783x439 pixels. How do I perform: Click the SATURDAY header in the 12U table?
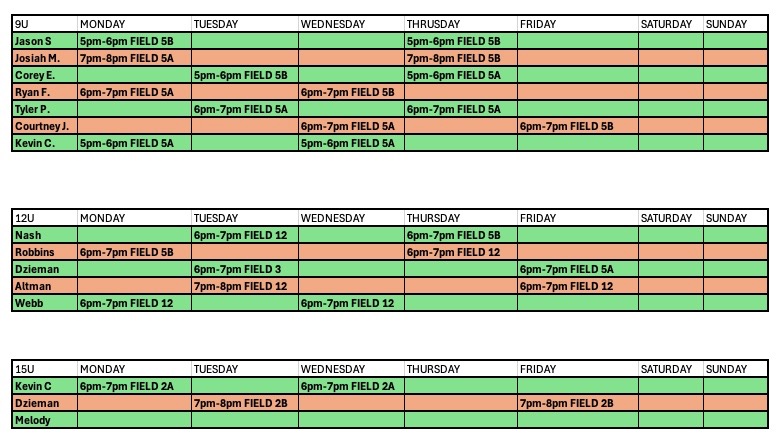pyautogui.click(x=670, y=218)
